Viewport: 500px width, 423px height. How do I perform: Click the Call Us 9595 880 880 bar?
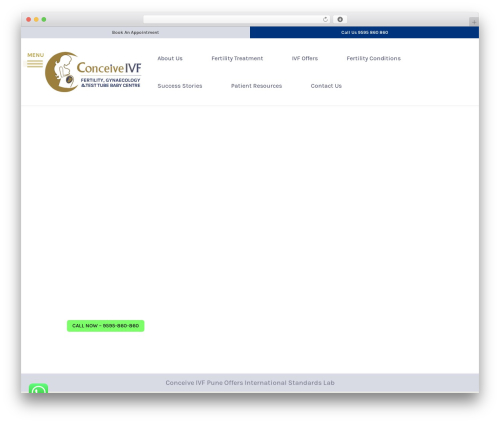tap(364, 32)
